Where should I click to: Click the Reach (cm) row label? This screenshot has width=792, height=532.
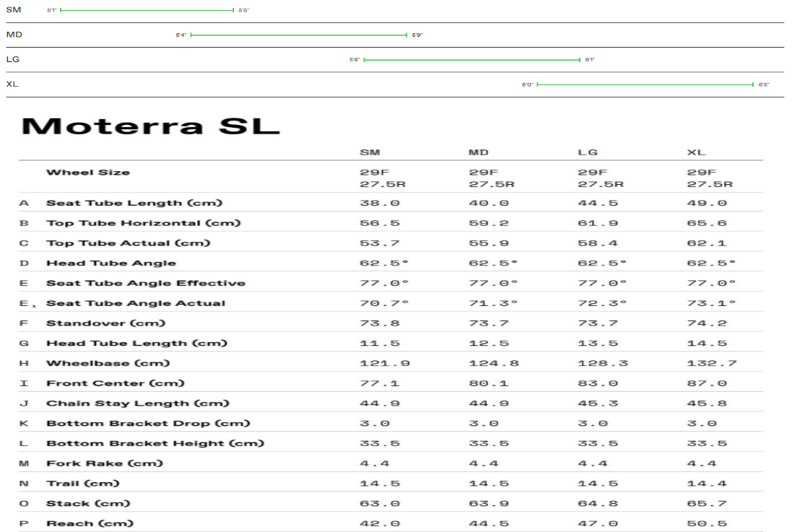coord(90,523)
